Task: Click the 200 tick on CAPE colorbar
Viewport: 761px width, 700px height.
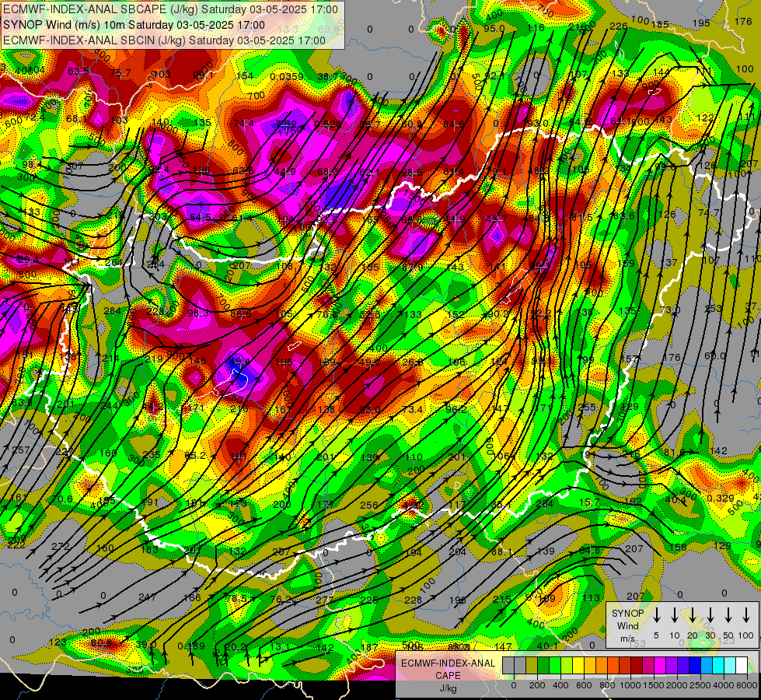Action: (538, 685)
